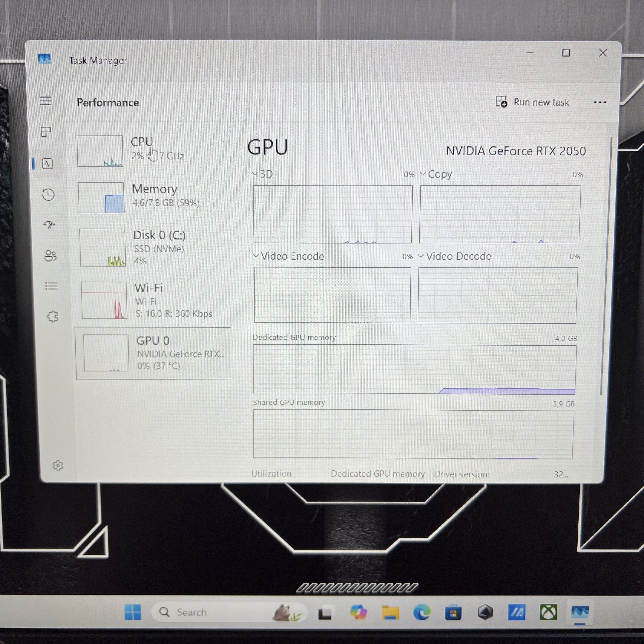The image size is (644, 644).
Task: Click the Shared GPU memory graph
Action: pos(413,434)
